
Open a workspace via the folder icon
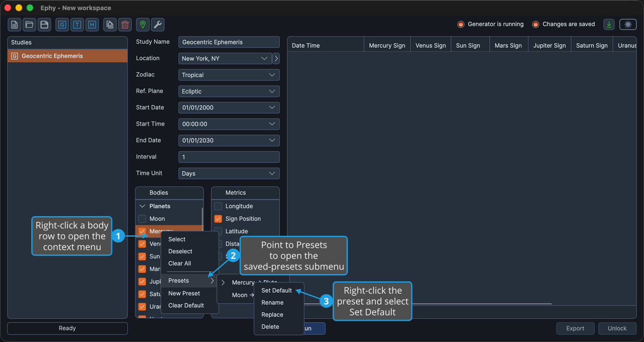29,25
